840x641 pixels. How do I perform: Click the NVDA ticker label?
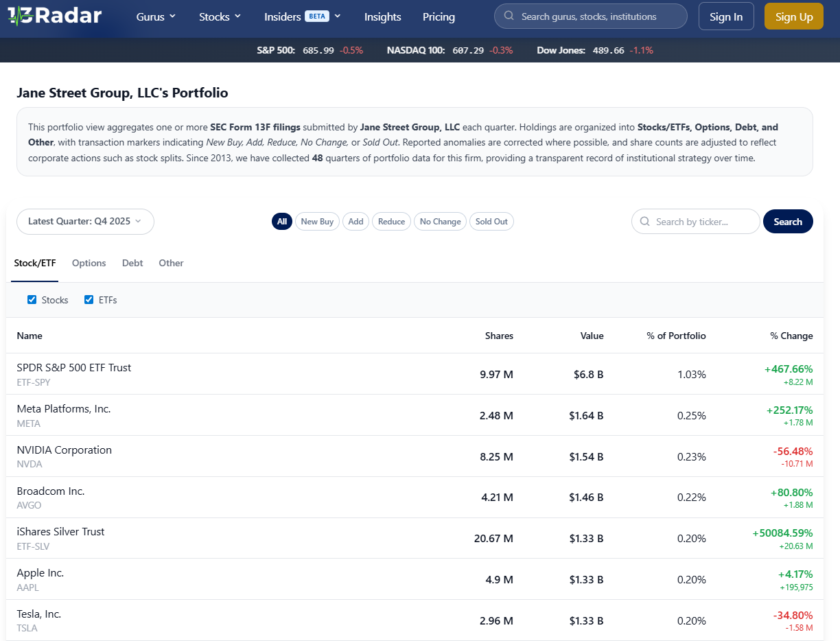(x=30, y=464)
